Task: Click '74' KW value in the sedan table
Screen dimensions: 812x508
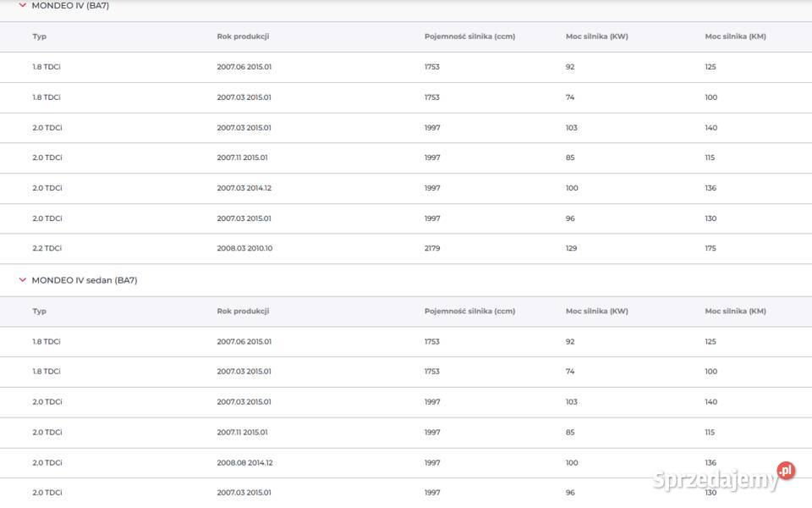Action: click(570, 372)
